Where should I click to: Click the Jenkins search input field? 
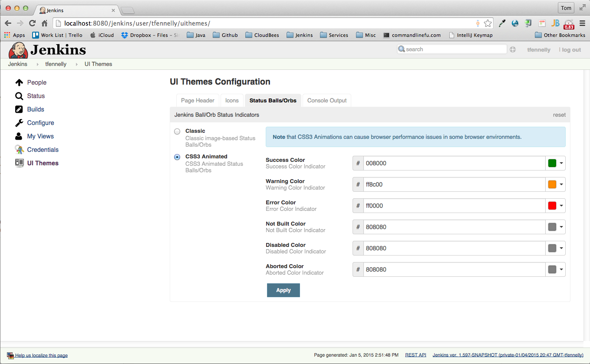[452, 49]
